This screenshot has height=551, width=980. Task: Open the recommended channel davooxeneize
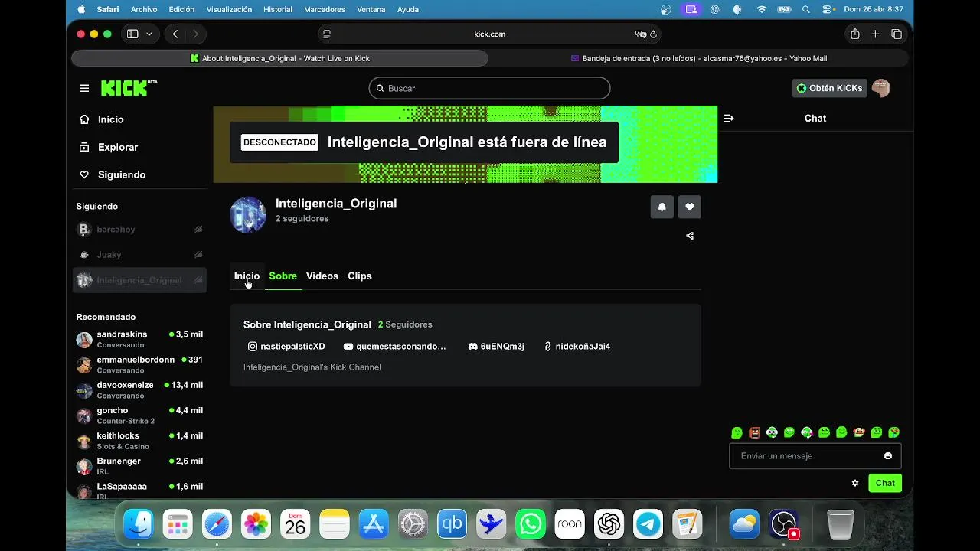[x=140, y=390]
